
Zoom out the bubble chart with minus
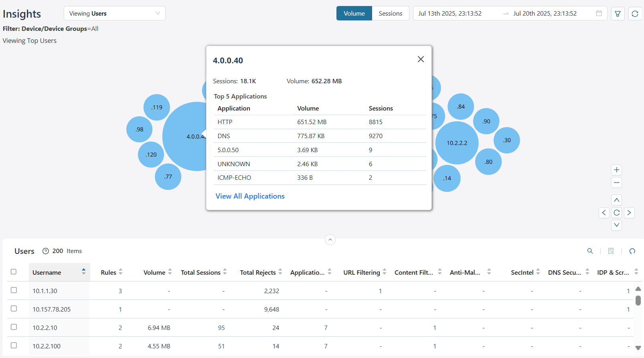pos(617,183)
